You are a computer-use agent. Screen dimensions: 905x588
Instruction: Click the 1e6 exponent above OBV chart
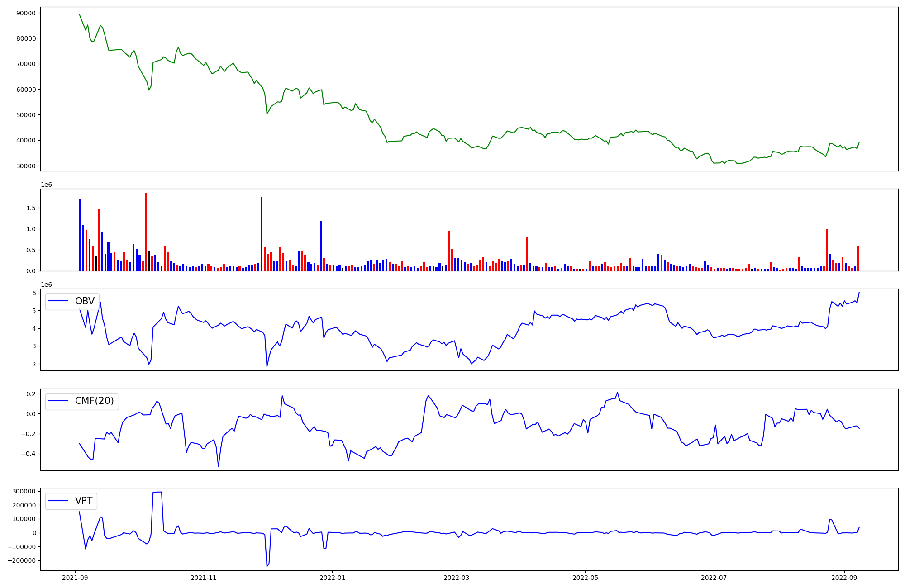click(46, 285)
